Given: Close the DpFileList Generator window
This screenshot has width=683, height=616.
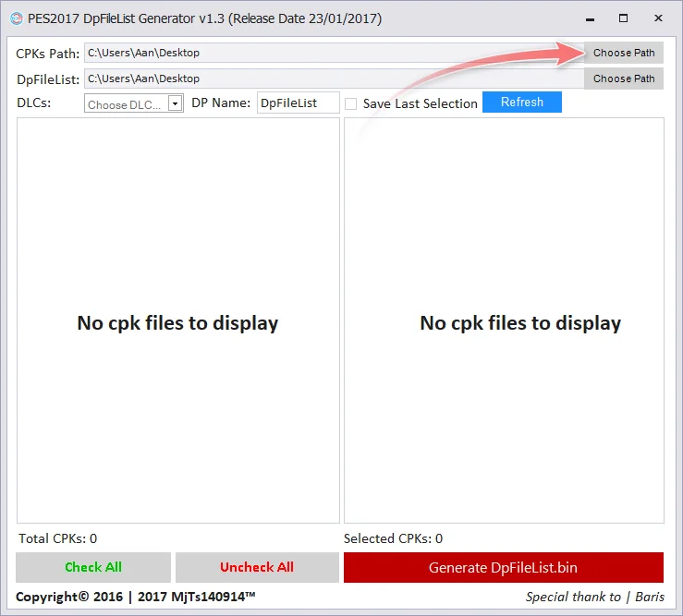Looking at the screenshot, I should tap(658, 18).
